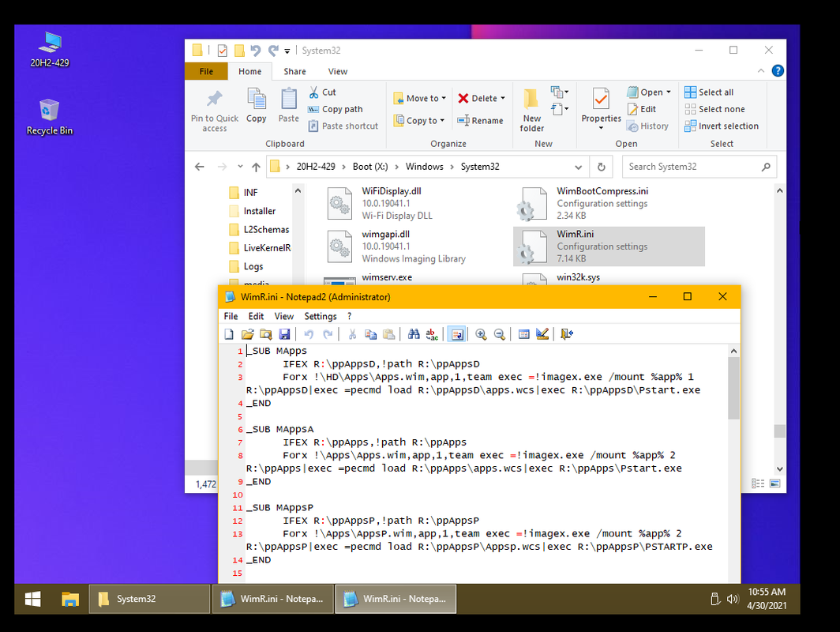Open the Easy access dropdown icon
The image size is (840, 632).
pyautogui.click(x=559, y=109)
